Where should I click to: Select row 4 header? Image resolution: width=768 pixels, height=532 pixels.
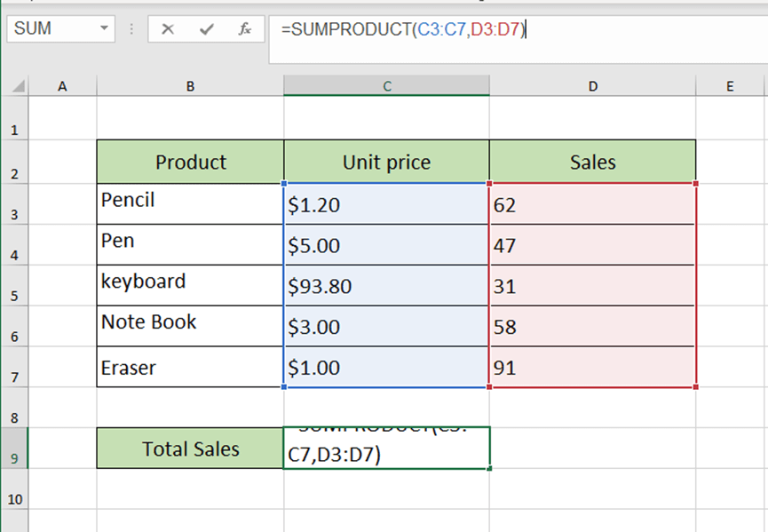coord(14,245)
